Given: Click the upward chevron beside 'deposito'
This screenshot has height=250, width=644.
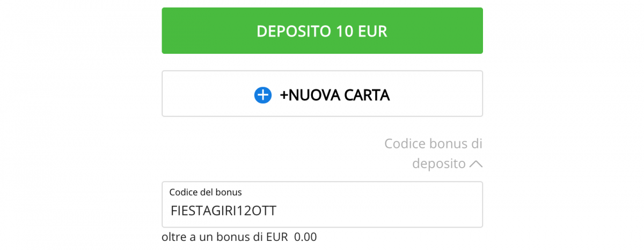Looking at the screenshot, I should [x=475, y=164].
